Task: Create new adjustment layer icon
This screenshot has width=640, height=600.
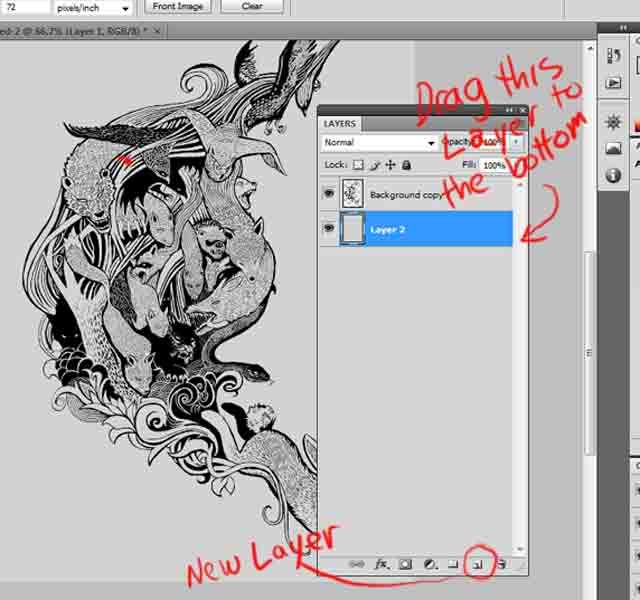Action: coord(430,564)
